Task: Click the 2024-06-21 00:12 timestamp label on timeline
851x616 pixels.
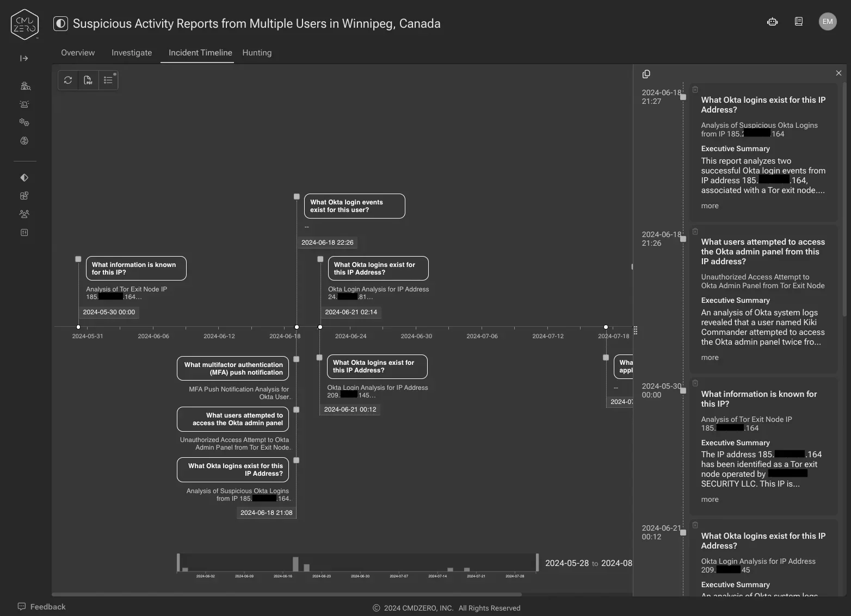Action: click(x=350, y=409)
